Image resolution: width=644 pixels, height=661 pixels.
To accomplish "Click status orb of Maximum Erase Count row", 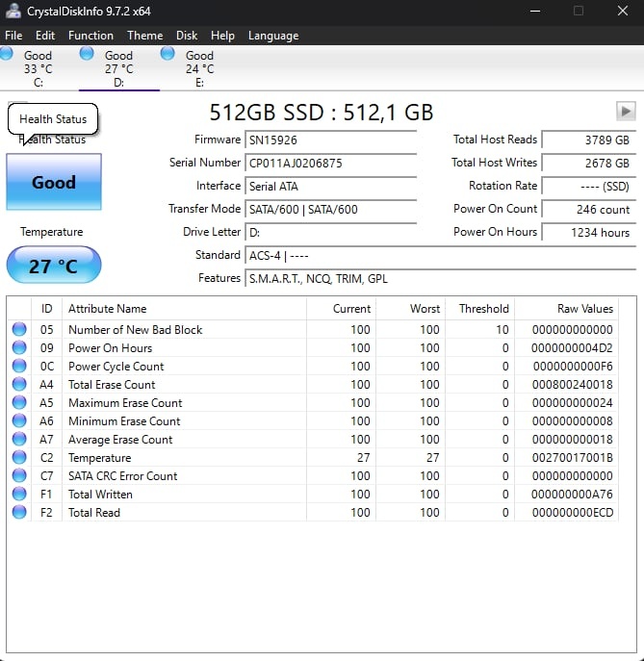I will click(19, 402).
